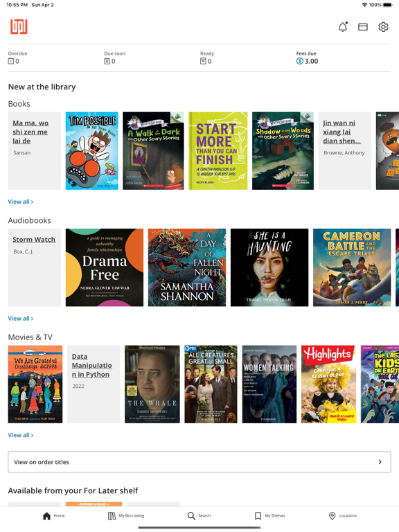Tap the My Borrowing books icon
399x532 pixels.
[x=112, y=515]
